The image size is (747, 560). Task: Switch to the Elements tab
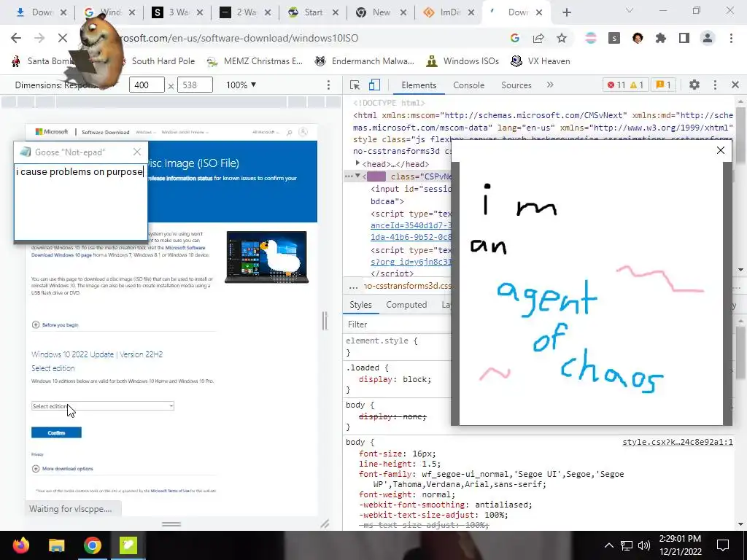(419, 85)
